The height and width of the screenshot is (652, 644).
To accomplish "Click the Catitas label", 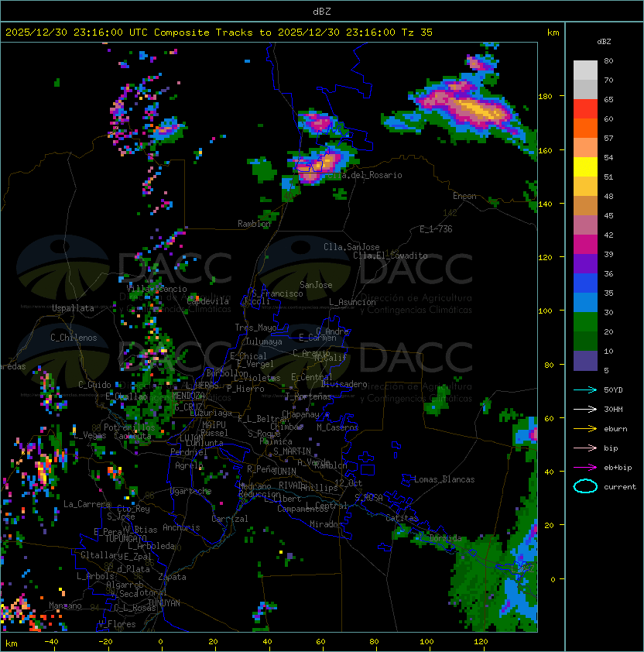I will (x=402, y=518).
